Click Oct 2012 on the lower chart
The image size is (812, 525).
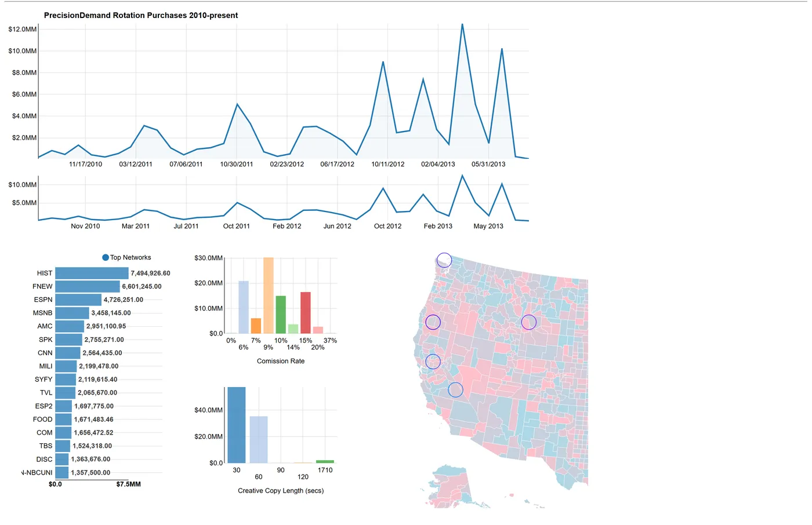pyautogui.click(x=388, y=226)
